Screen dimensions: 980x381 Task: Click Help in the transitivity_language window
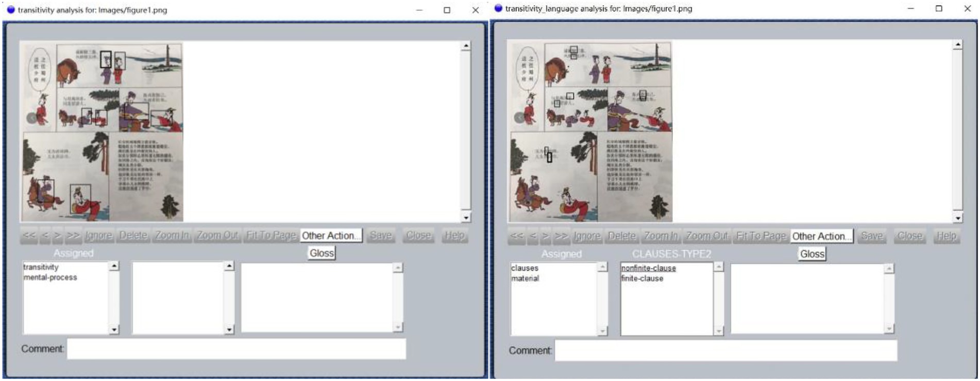coord(947,236)
